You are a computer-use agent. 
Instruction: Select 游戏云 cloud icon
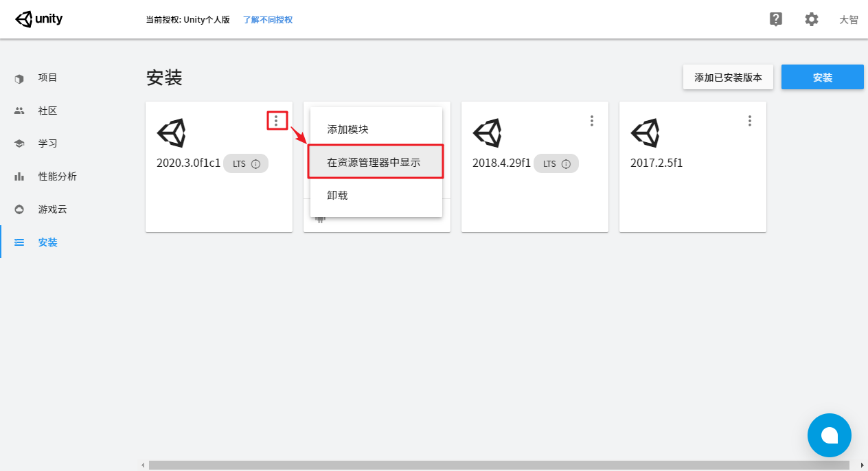pyautogui.click(x=19, y=209)
